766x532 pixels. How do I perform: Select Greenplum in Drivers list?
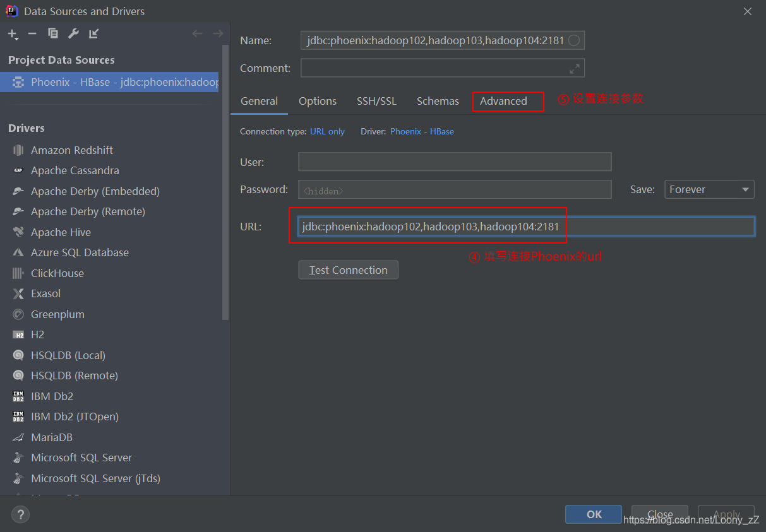[57, 314]
